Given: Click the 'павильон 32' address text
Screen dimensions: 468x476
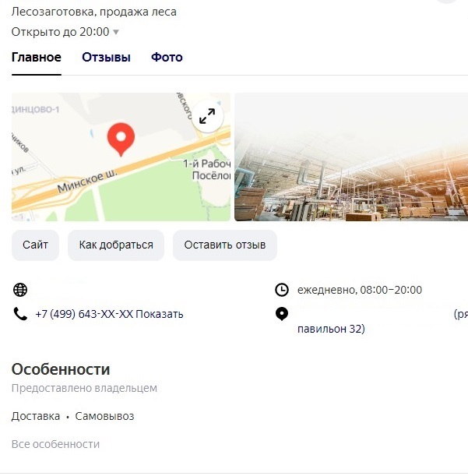Looking at the screenshot, I should tap(331, 330).
